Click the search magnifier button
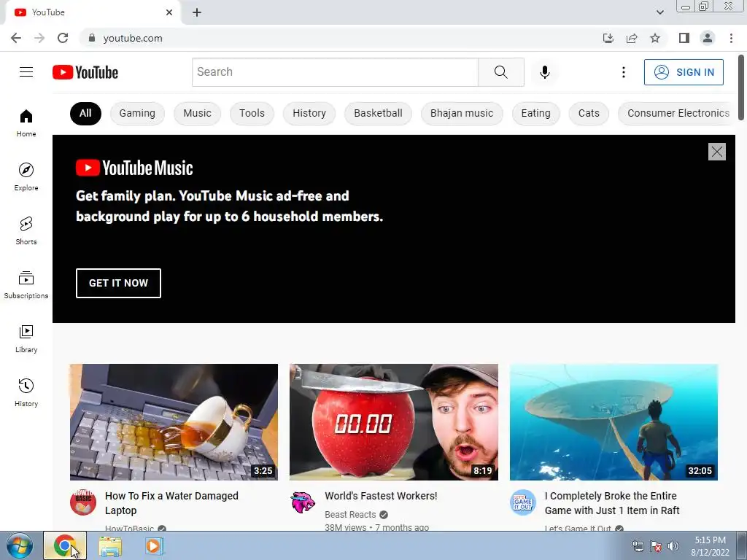Screen dimensions: 747x560 tap(500, 72)
